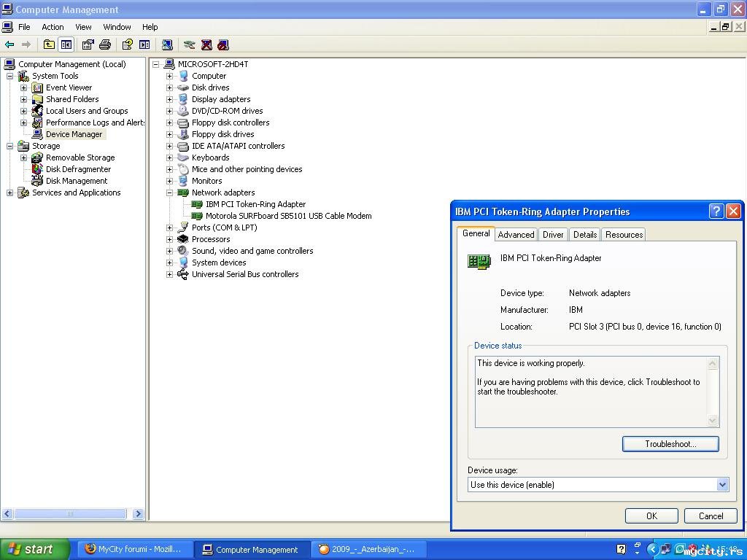Switch to the Driver tab
The width and height of the screenshot is (747, 560).
coord(553,235)
